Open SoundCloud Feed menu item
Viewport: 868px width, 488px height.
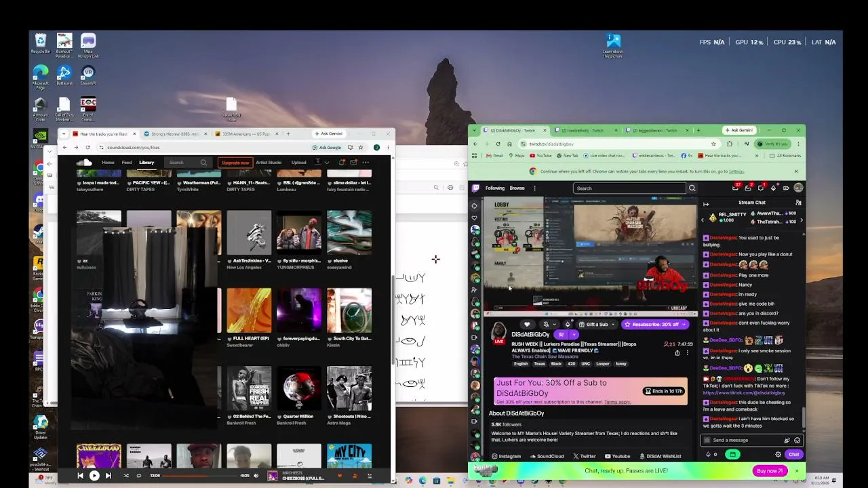pyautogui.click(x=127, y=163)
